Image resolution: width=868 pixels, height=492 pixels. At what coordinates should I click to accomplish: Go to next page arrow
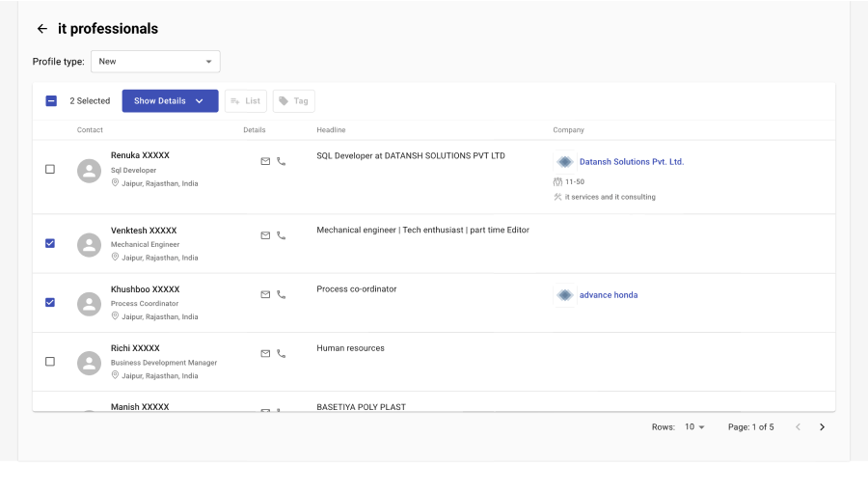tap(822, 427)
